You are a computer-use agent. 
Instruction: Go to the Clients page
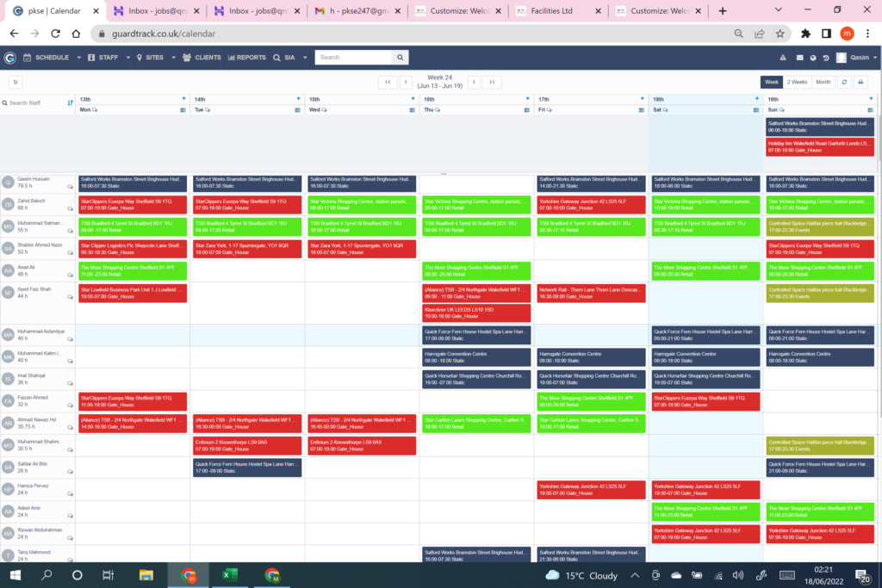click(202, 58)
